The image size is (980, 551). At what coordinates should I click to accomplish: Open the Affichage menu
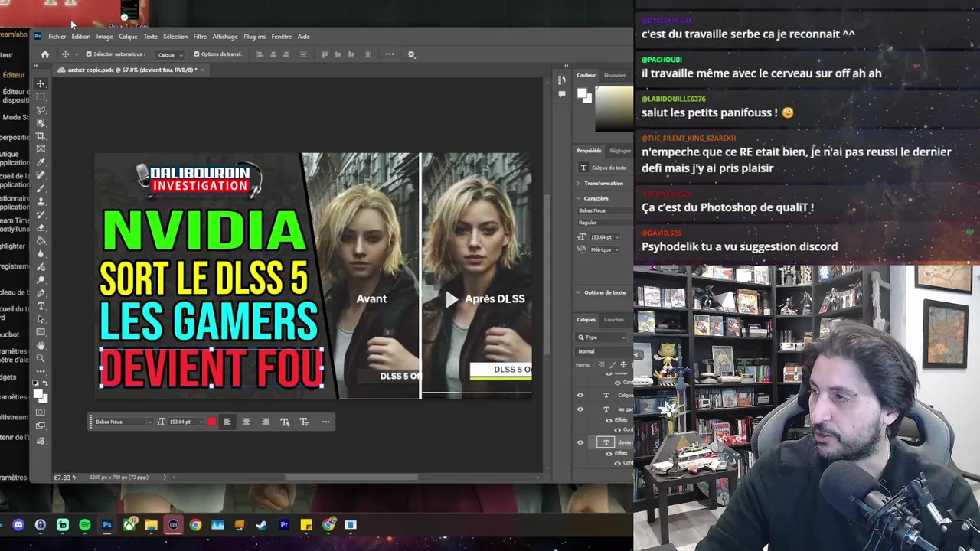tap(225, 37)
